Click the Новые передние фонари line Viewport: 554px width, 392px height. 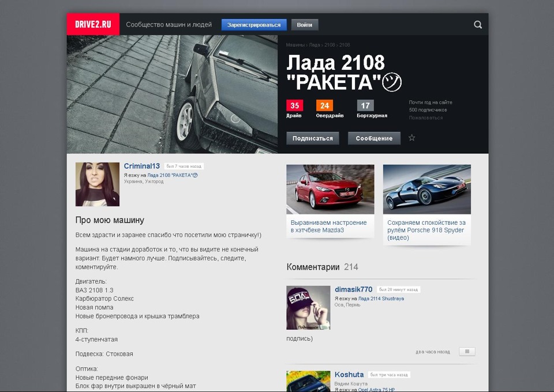tap(111, 378)
